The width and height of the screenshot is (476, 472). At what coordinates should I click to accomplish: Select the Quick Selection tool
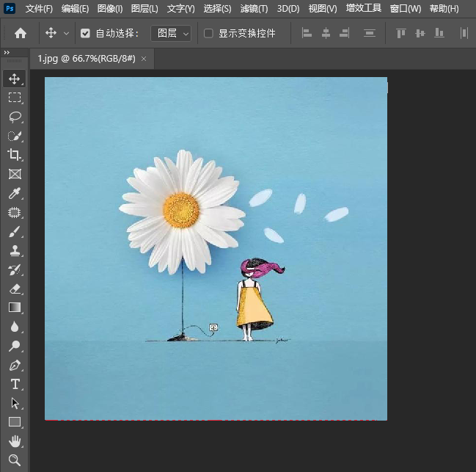tap(14, 136)
